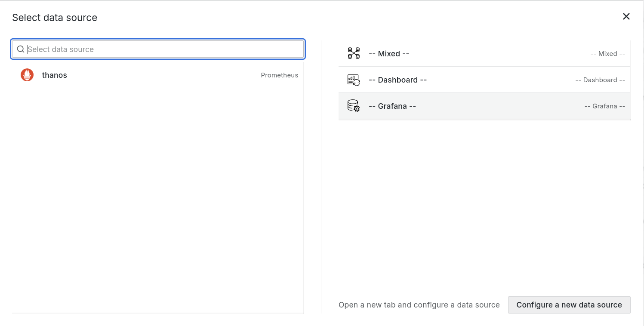The width and height of the screenshot is (644, 326).
Task: Focus the Select data source search field
Action: click(x=158, y=49)
